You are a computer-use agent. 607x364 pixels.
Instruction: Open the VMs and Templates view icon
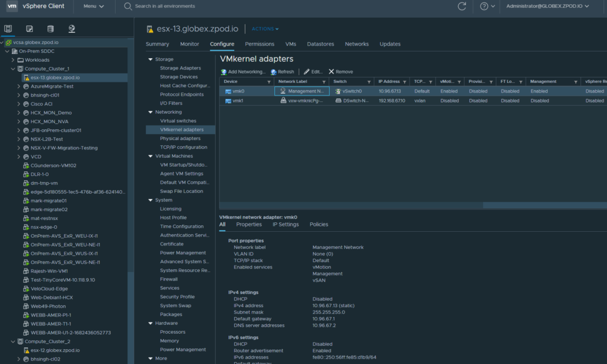coord(30,28)
